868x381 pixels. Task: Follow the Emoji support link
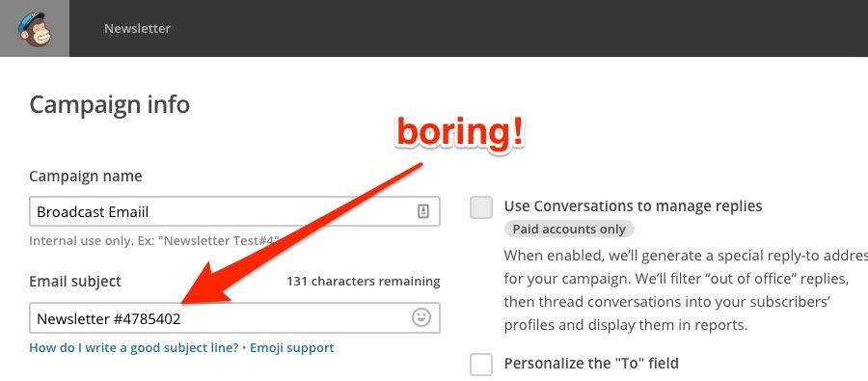click(292, 348)
